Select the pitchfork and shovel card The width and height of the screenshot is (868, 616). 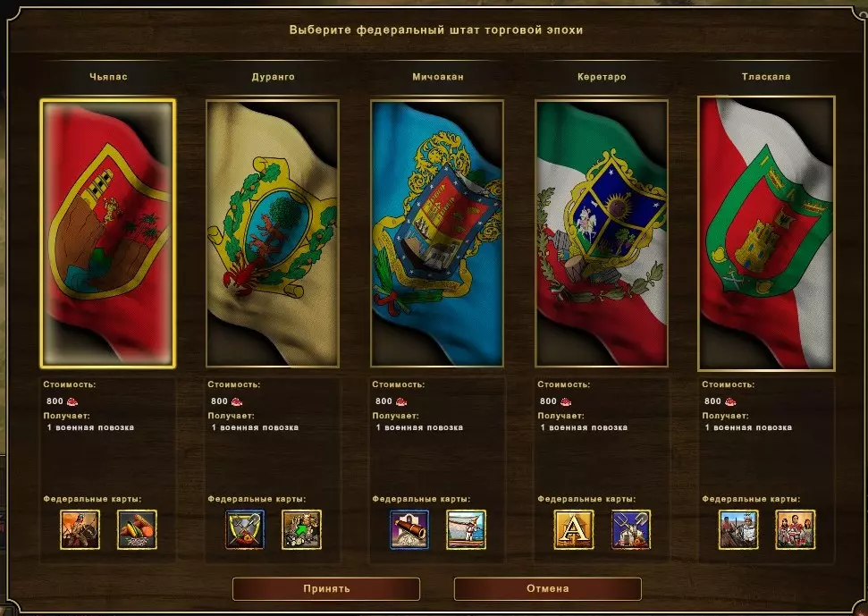tap(631, 529)
